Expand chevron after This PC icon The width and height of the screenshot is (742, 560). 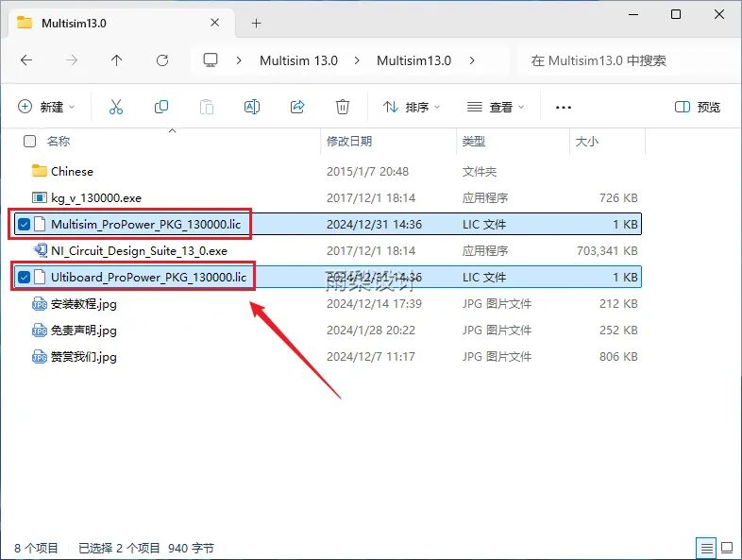click(x=239, y=60)
